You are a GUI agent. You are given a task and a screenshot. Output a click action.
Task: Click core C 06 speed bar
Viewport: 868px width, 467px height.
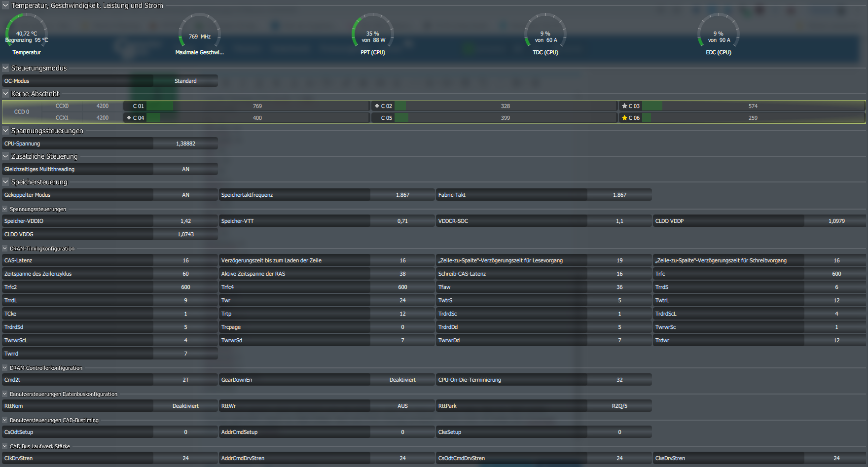[x=753, y=118]
